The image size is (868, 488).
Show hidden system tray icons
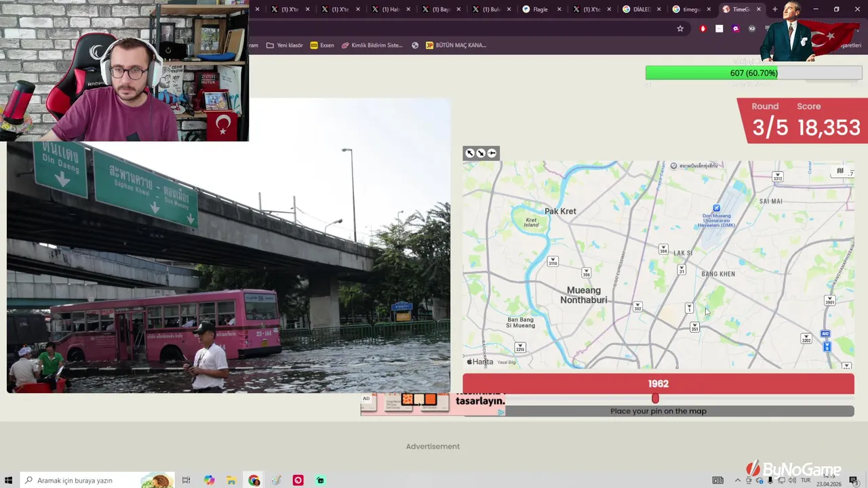point(738,481)
